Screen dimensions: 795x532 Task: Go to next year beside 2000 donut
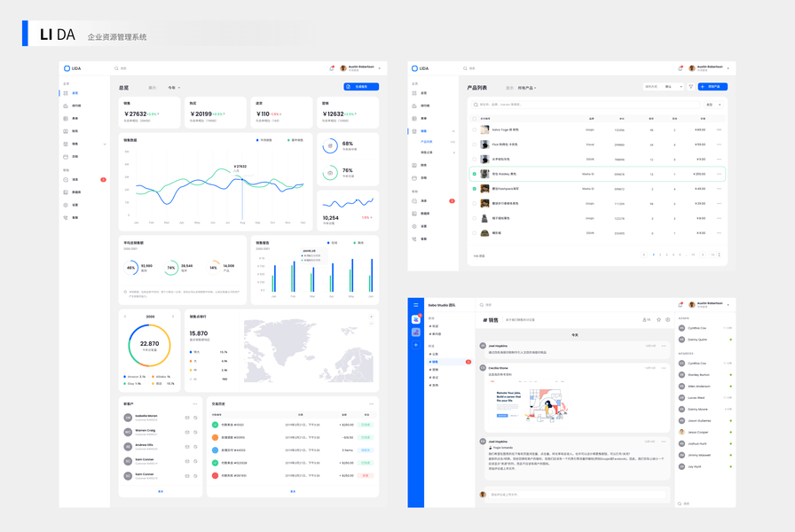[x=173, y=317]
